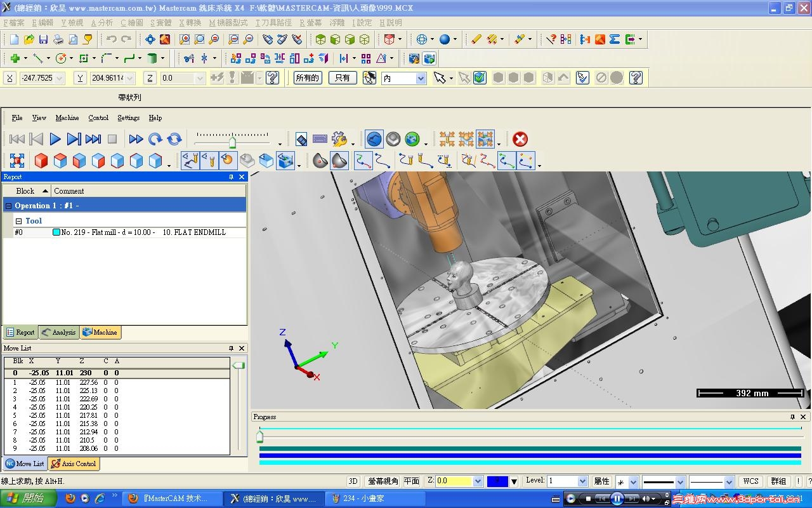Click the fast forward simulation icon
Viewport: 812px width, 508px height.
coord(136,139)
